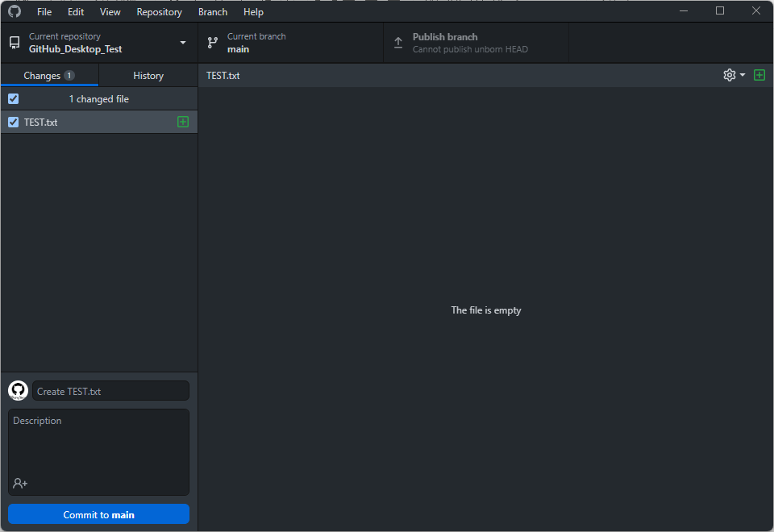Open the Help menu
This screenshot has width=774, height=532.
click(x=253, y=12)
